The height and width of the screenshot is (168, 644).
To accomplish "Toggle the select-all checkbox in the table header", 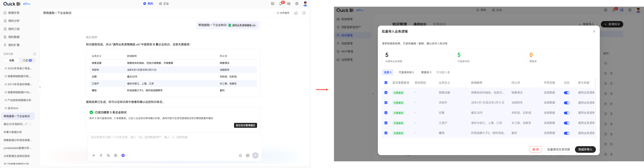I will [386, 83].
